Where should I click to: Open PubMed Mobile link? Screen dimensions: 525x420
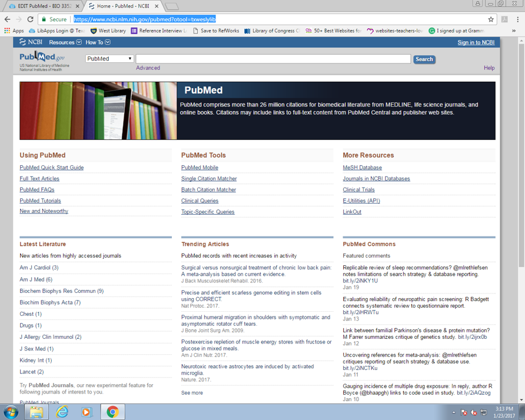(x=200, y=167)
